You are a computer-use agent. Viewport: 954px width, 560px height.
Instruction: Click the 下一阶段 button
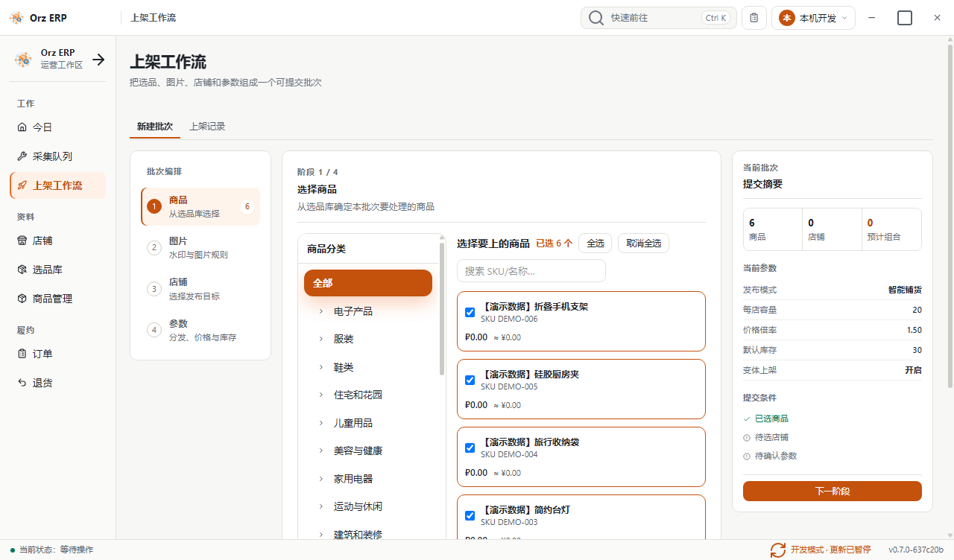833,491
